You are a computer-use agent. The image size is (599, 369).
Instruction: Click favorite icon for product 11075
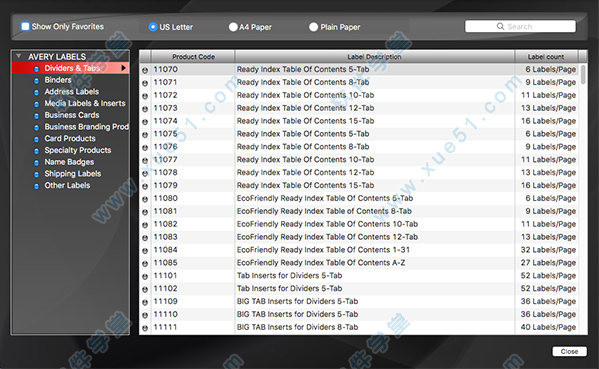145,135
